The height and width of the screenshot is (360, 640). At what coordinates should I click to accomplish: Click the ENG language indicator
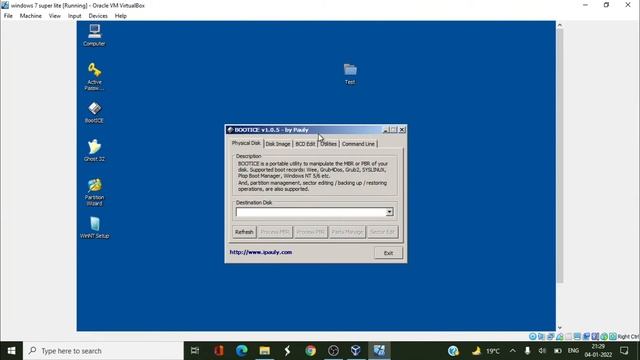tap(573, 351)
